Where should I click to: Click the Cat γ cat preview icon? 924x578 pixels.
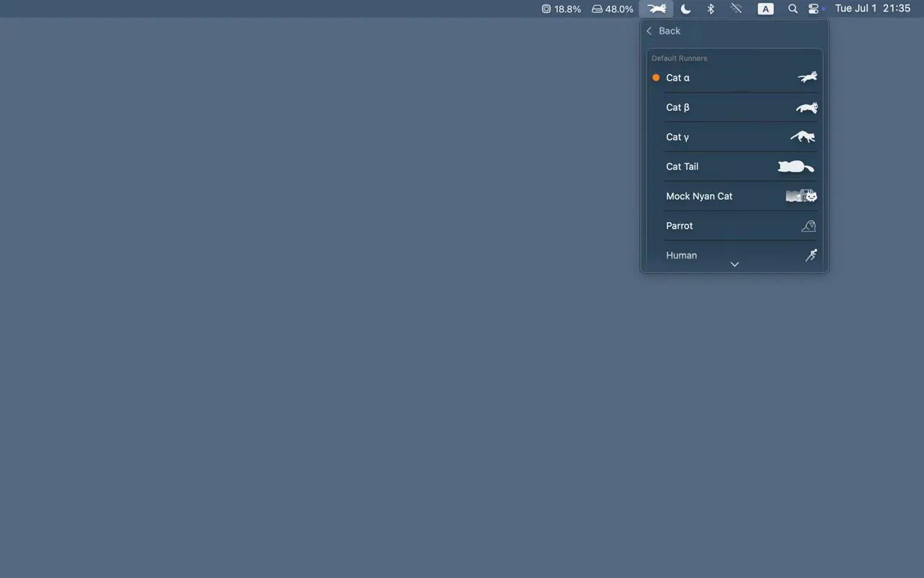[x=803, y=137]
